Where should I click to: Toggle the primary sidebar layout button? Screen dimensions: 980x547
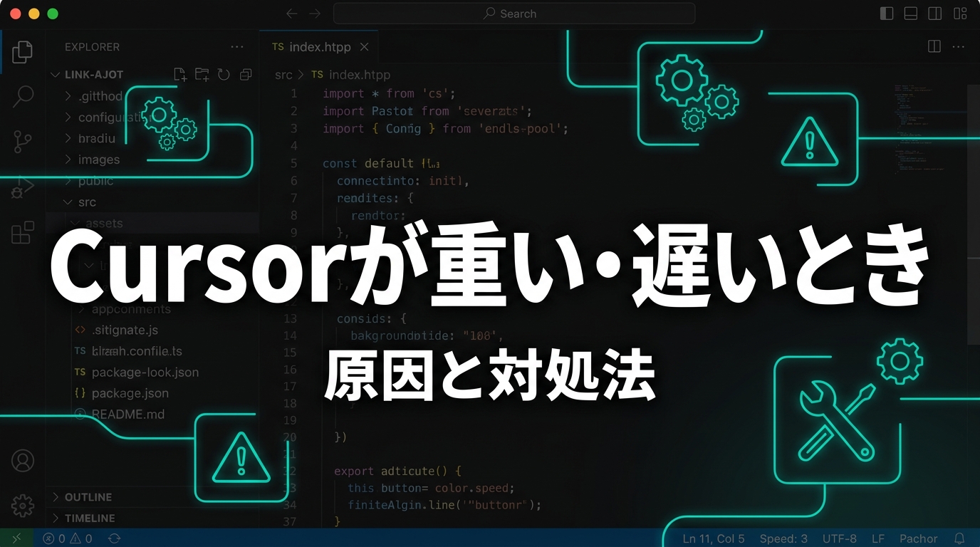click(887, 14)
